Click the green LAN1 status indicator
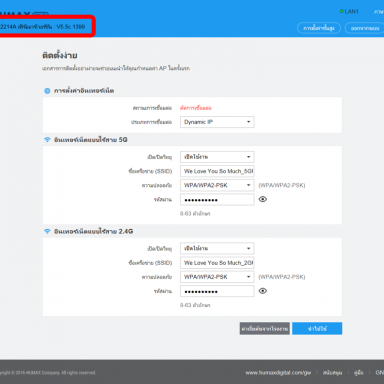Screen dimensions: 384x384 click(x=341, y=11)
